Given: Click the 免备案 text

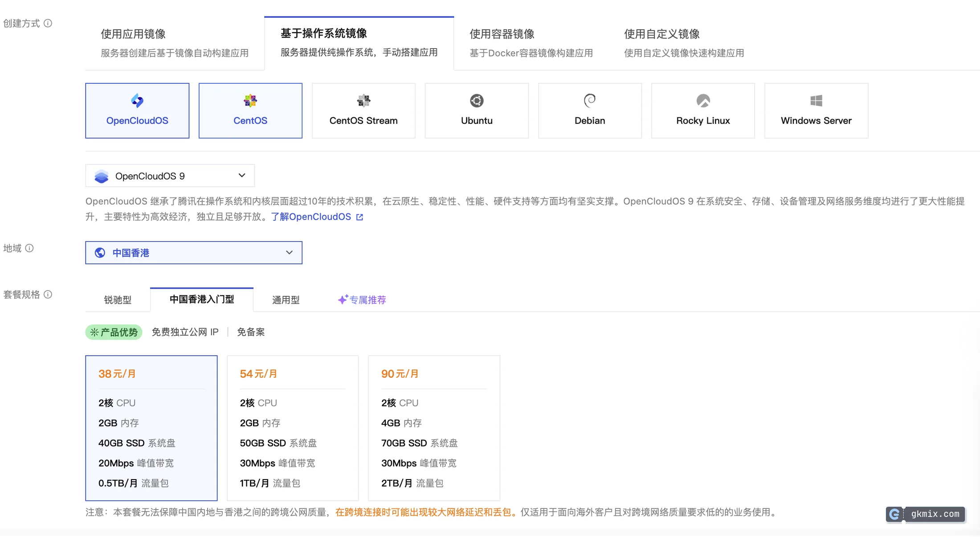Looking at the screenshot, I should pyautogui.click(x=251, y=332).
